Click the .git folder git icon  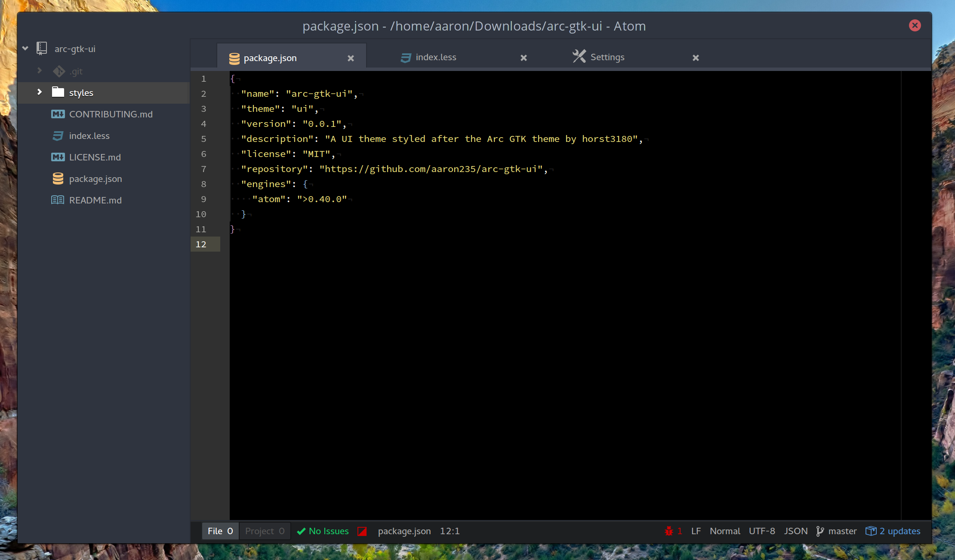(59, 71)
